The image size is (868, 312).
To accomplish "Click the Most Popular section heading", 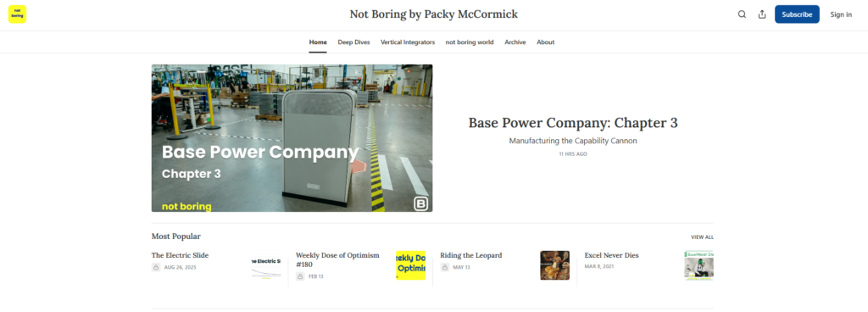I will [176, 237].
